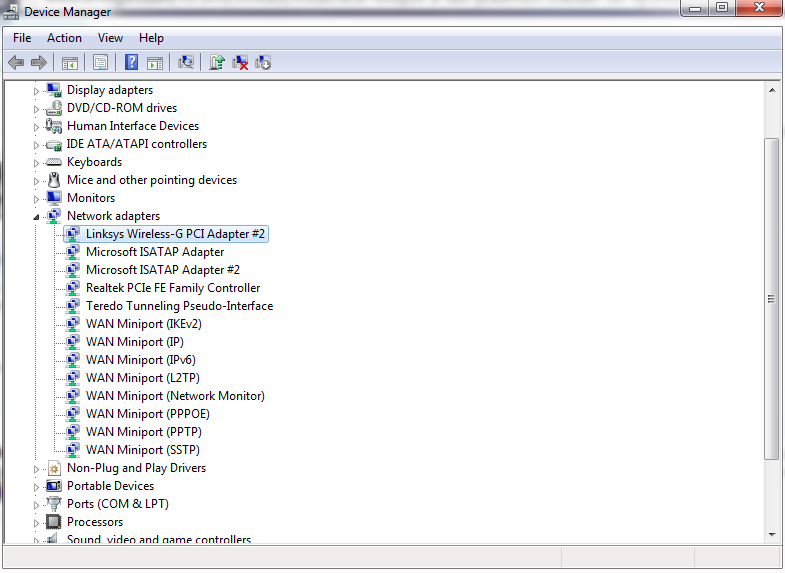Click the Realtek PCIe FE controller icon
Image resolution: width=785 pixels, height=573 pixels.
73,288
